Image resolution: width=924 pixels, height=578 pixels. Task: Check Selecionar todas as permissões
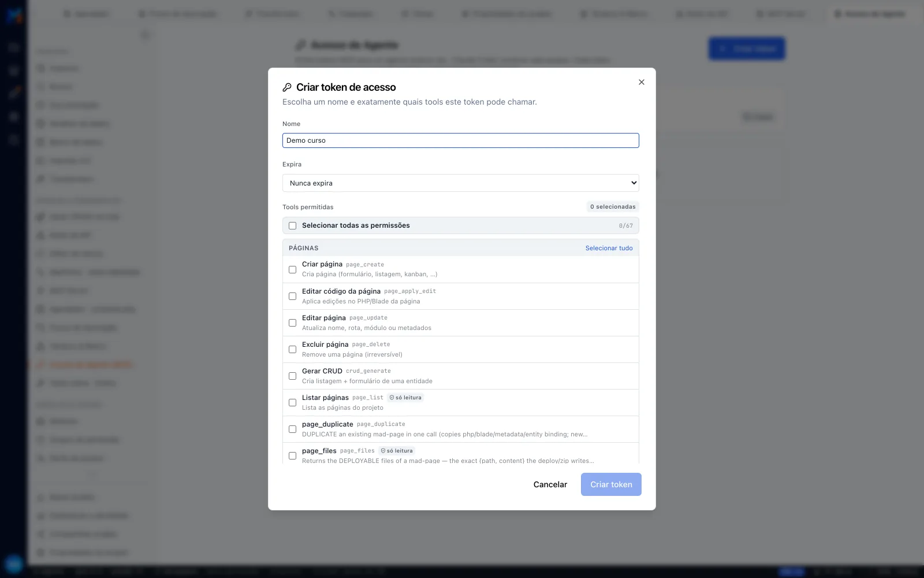292,225
